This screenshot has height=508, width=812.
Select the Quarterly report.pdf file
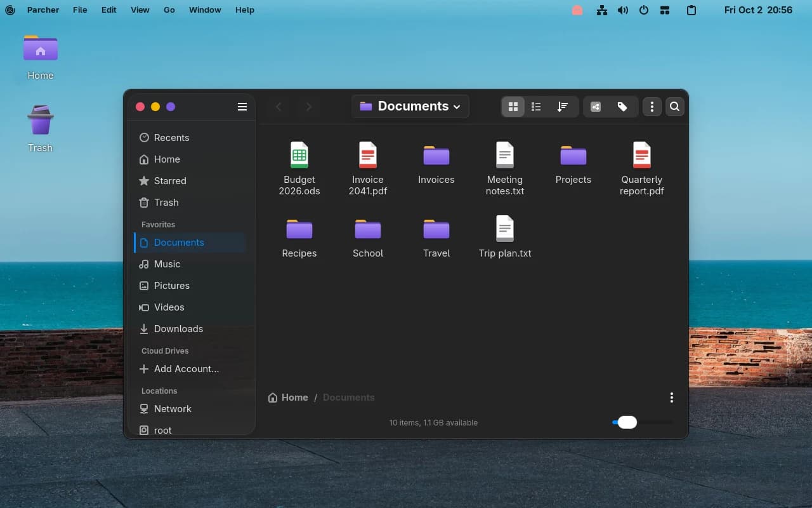coord(642,169)
